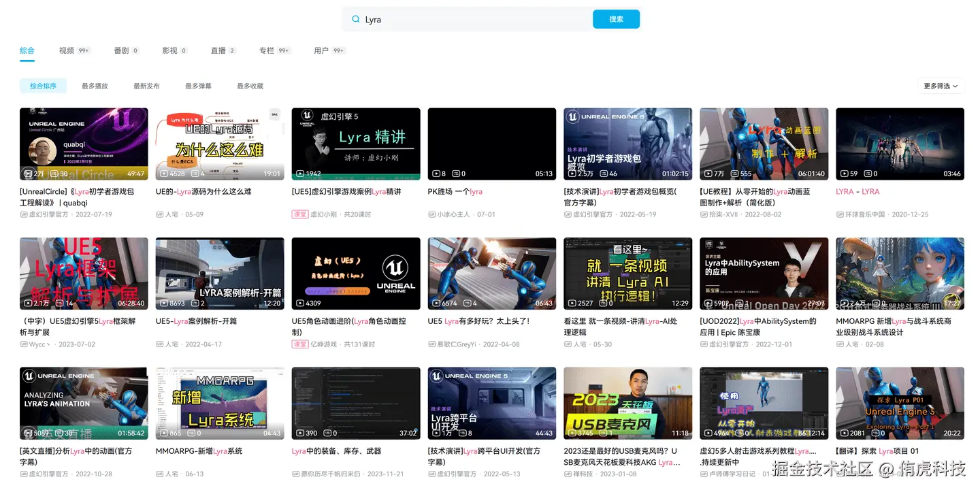Open uploader 虚幻引擎官方 dated 2022-07-19

(x=48, y=214)
